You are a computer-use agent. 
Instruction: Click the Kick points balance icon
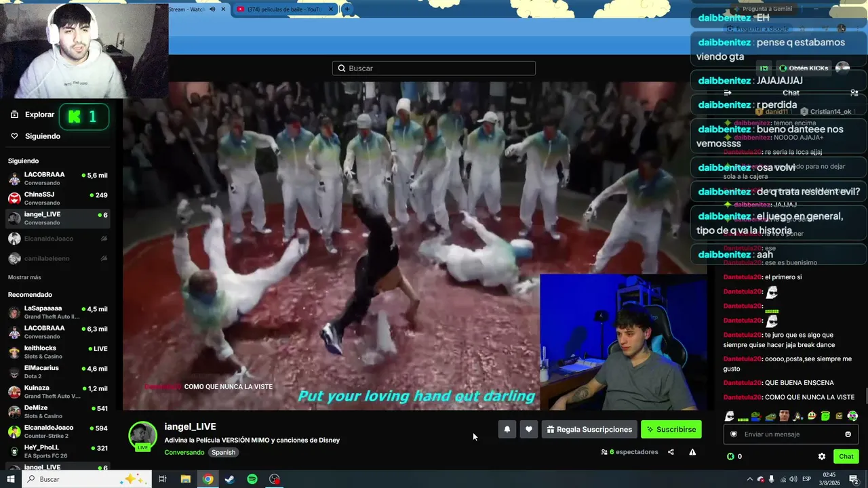point(730,456)
